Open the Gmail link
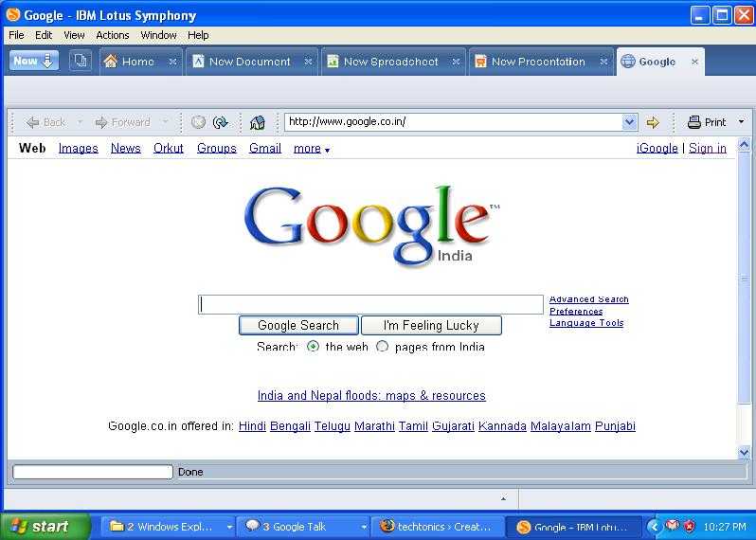 265,149
